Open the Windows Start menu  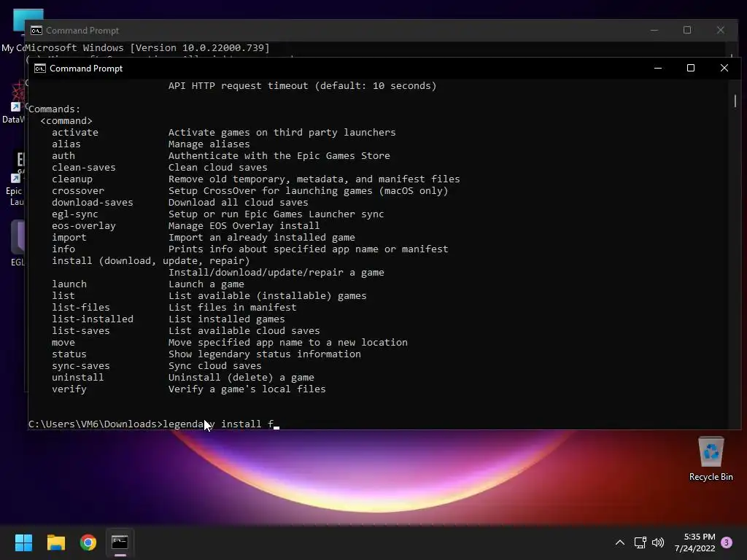click(x=23, y=542)
